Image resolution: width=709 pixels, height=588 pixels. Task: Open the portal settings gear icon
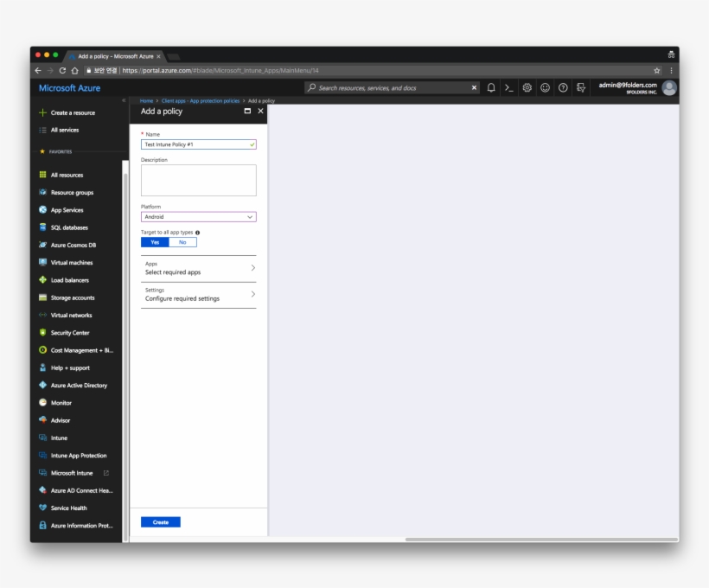click(527, 87)
